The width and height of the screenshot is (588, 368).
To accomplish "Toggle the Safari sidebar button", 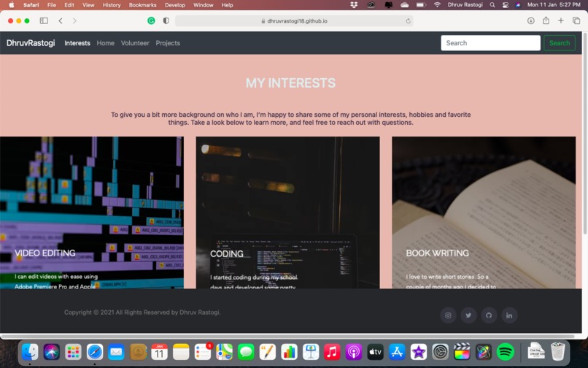I will 44,20.
